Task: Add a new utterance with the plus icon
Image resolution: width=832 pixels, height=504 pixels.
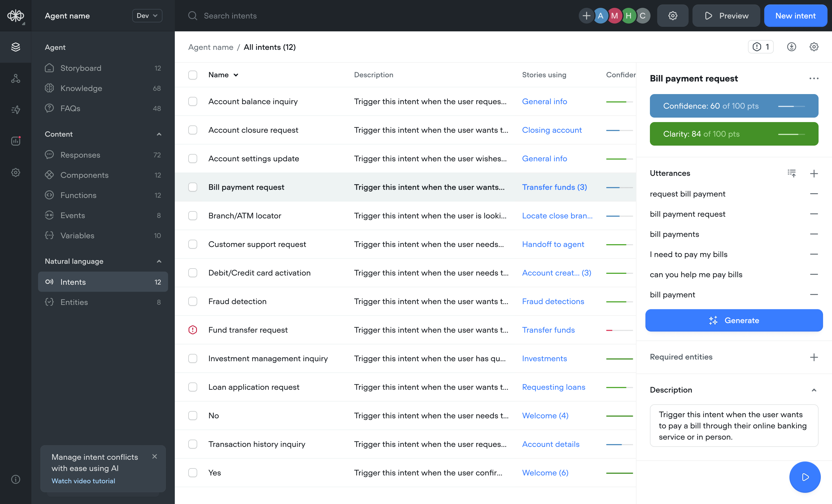Action: 814,173
